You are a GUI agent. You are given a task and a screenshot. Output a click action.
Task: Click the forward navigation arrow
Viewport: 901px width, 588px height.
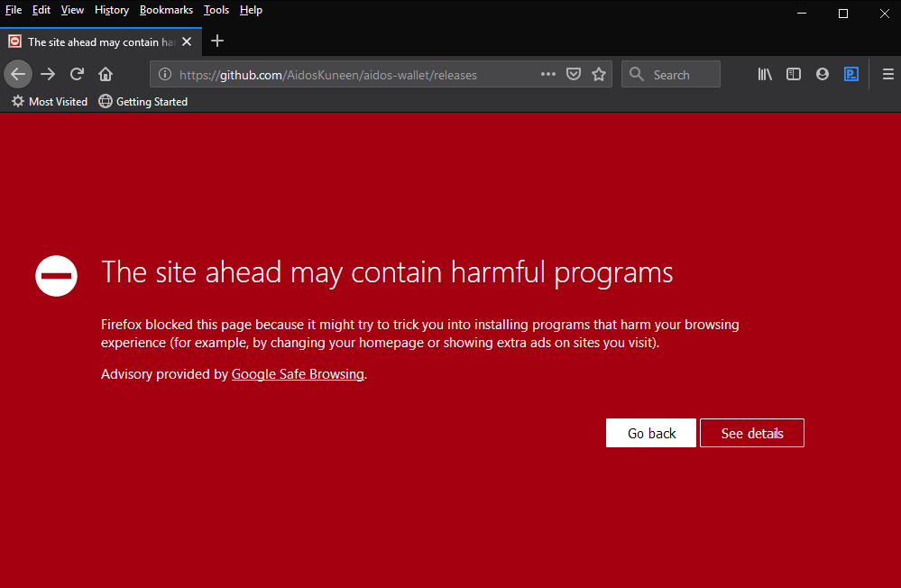49,74
